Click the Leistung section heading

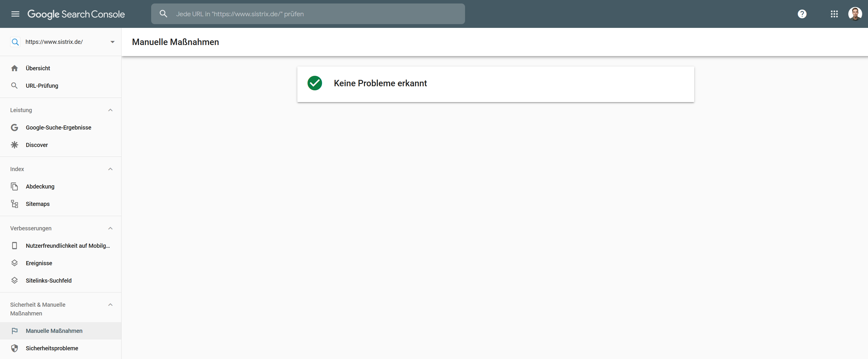tap(21, 110)
